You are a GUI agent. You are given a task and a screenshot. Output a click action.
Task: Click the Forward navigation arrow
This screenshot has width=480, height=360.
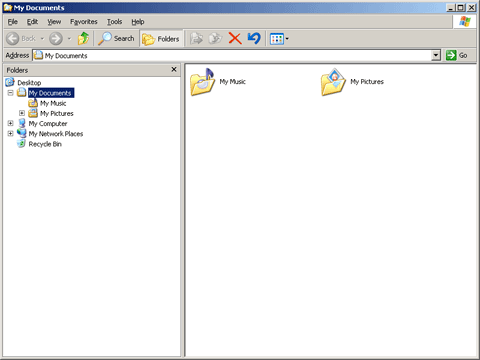point(56,39)
